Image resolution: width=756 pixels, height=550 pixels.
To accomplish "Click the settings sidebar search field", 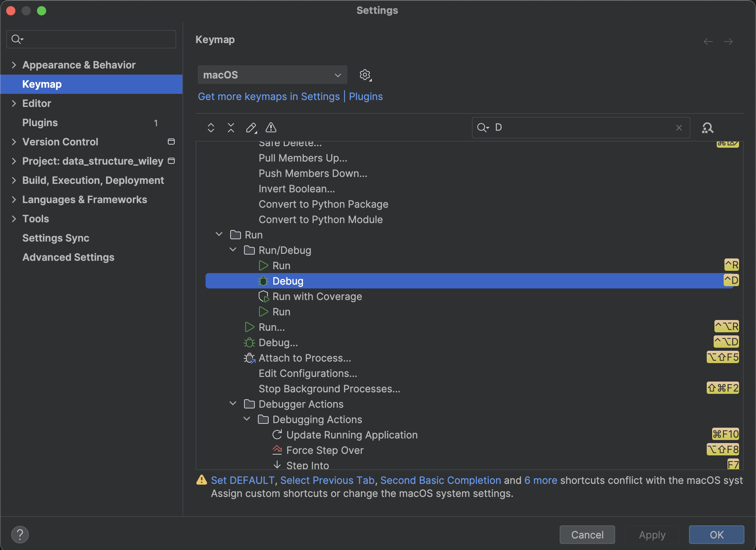I will click(x=96, y=39).
